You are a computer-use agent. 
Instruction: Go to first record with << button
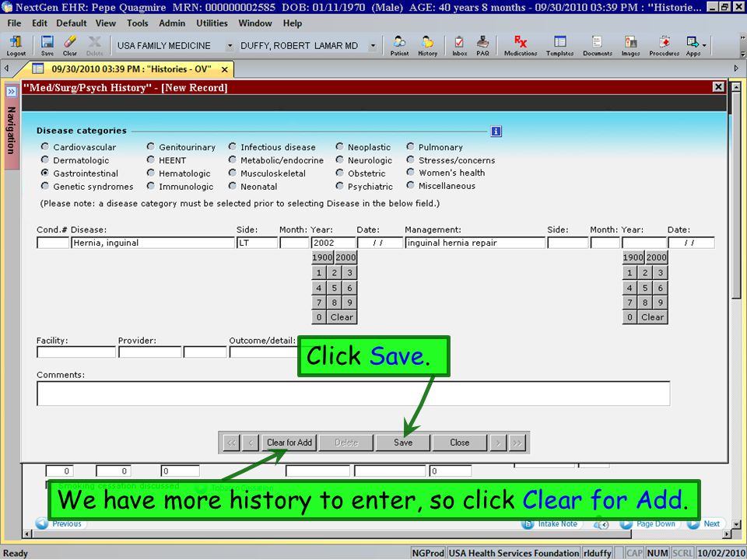[232, 443]
